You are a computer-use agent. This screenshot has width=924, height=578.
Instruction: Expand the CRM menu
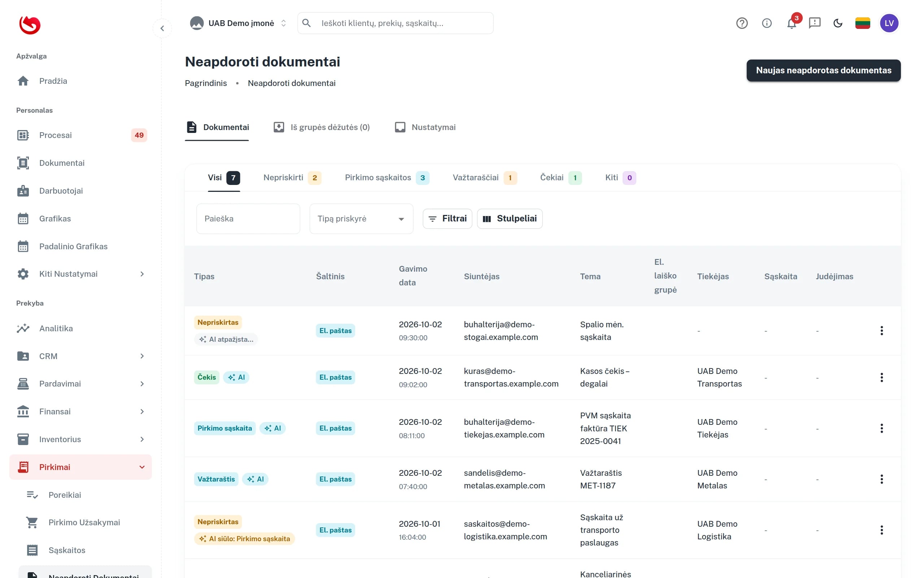[x=80, y=356]
